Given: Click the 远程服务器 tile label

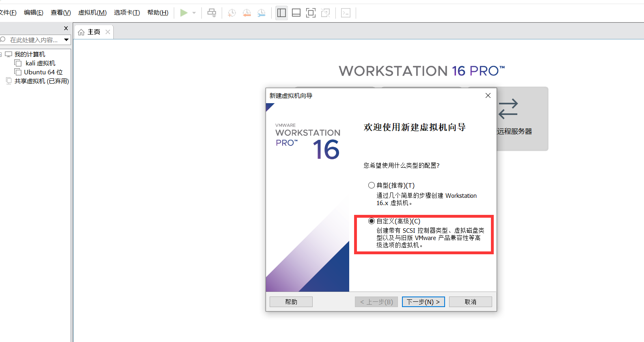Looking at the screenshot, I should click(x=514, y=132).
